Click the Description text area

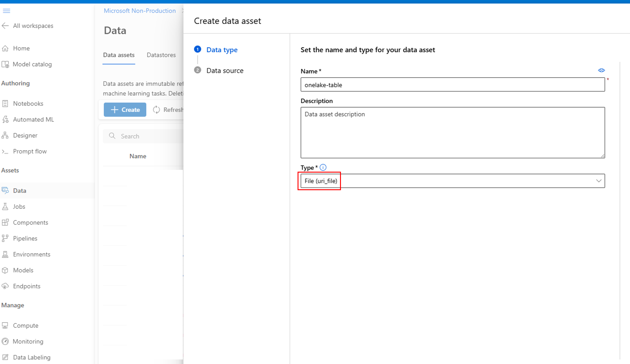point(452,132)
